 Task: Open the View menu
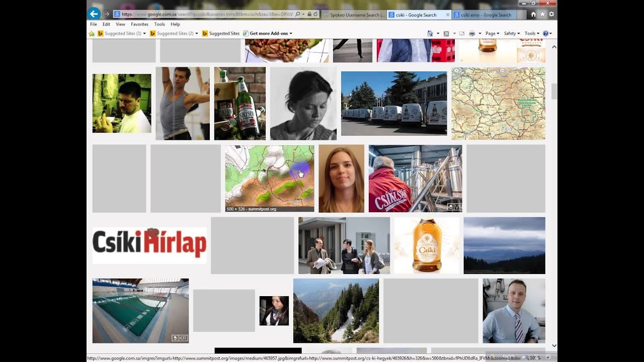pos(120,24)
